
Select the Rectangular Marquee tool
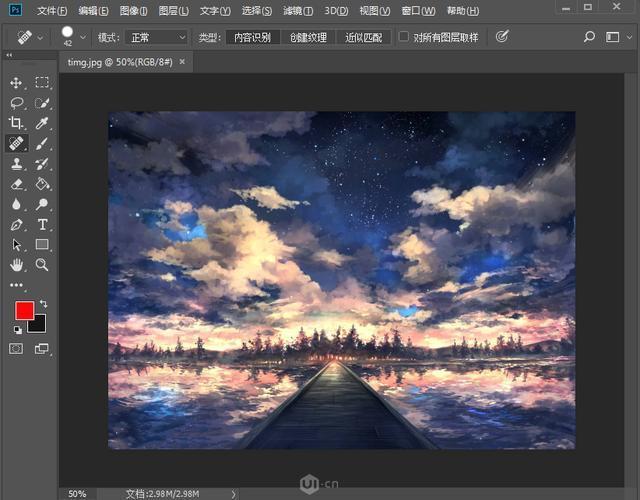pos(42,82)
